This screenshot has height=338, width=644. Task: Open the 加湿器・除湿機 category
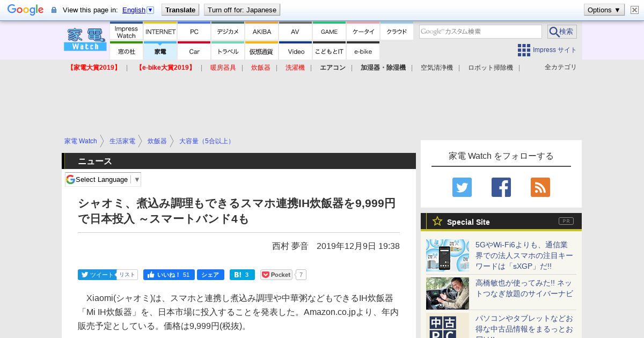383,68
